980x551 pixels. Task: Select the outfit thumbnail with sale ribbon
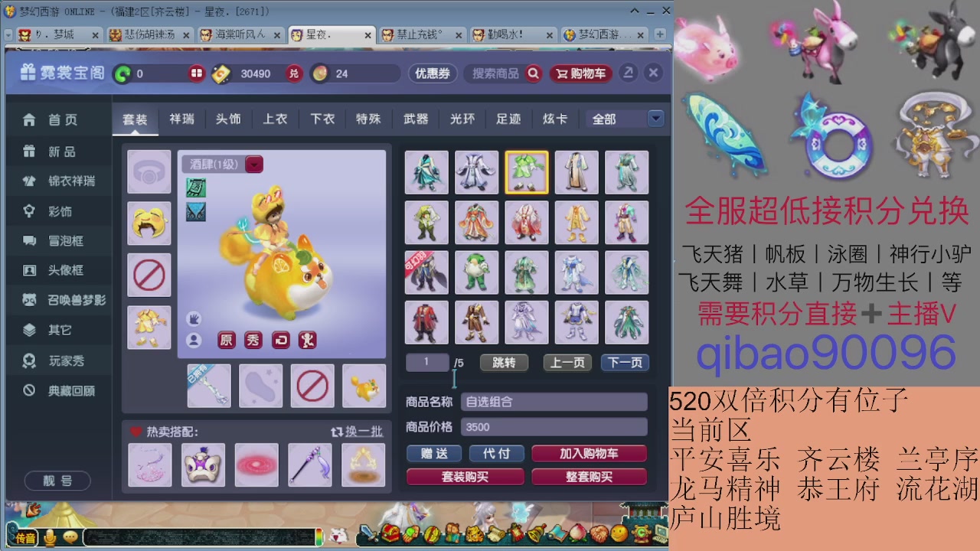click(x=426, y=272)
